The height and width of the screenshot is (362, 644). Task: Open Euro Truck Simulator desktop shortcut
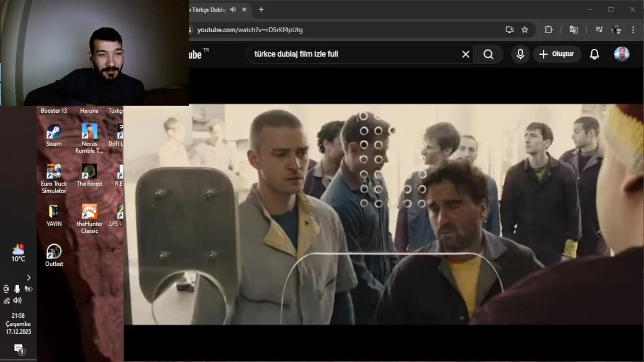coord(54,178)
